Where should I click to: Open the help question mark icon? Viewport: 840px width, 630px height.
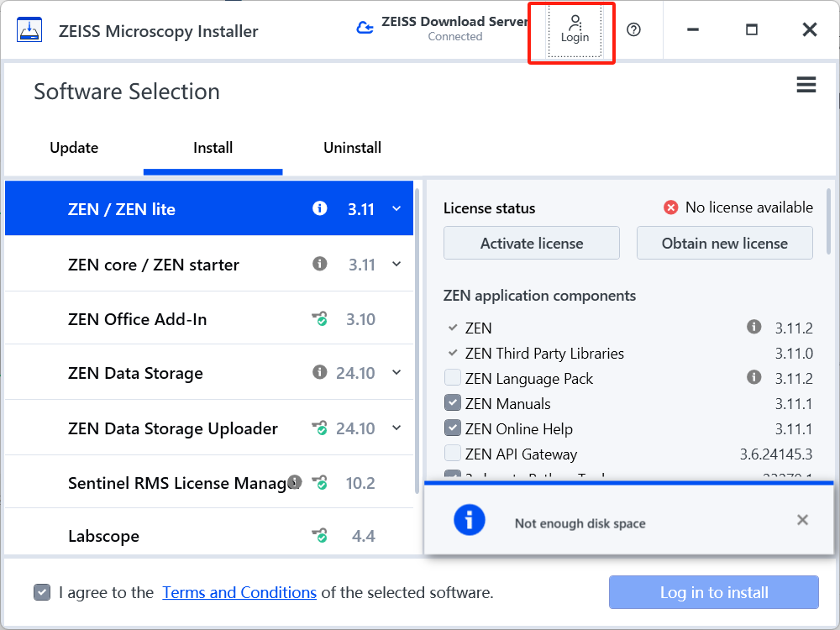633,29
